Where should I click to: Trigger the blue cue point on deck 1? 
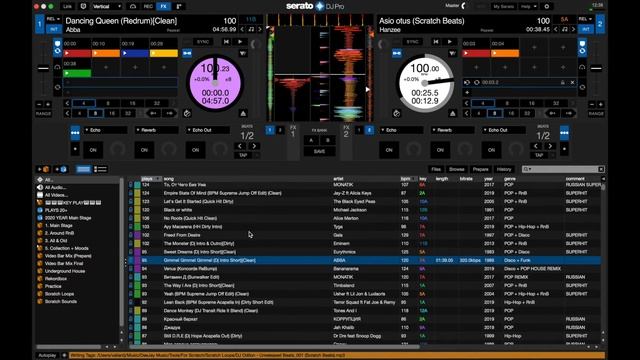click(x=135, y=53)
